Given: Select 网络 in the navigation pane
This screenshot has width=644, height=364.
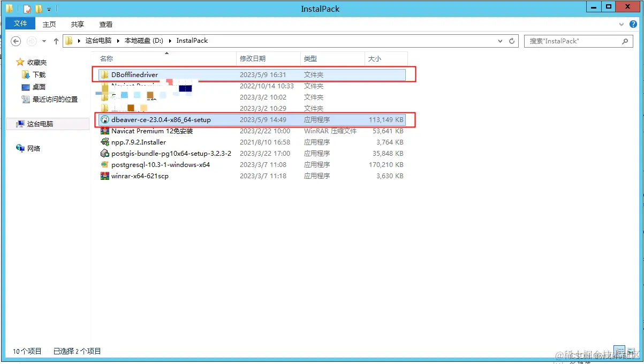Looking at the screenshot, I should coord(34,148).
